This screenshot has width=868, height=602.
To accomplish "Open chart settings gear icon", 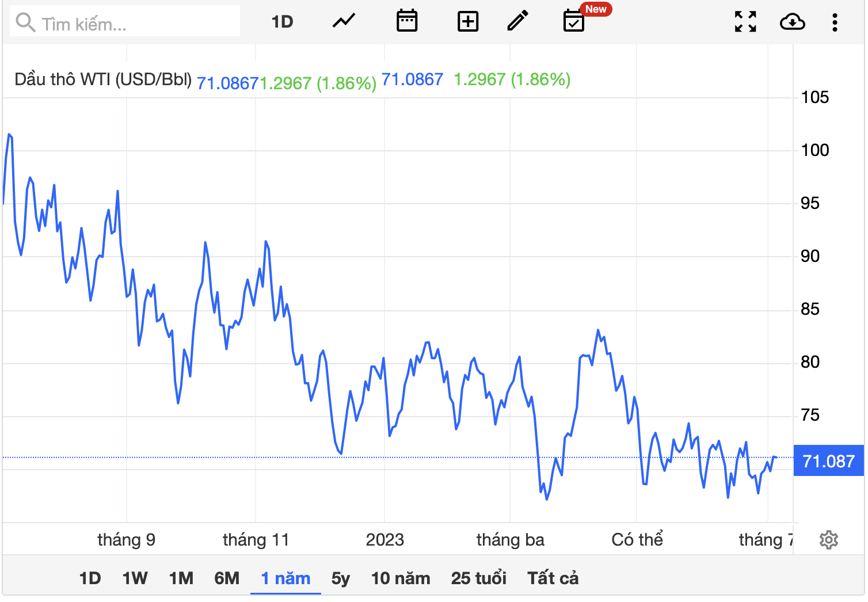I will (x=828, y=540).
